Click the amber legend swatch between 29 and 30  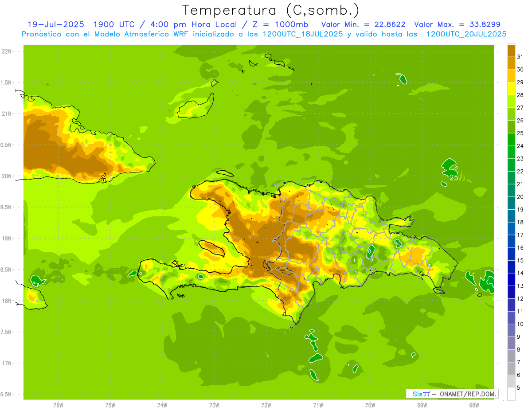tap(511, 76)
